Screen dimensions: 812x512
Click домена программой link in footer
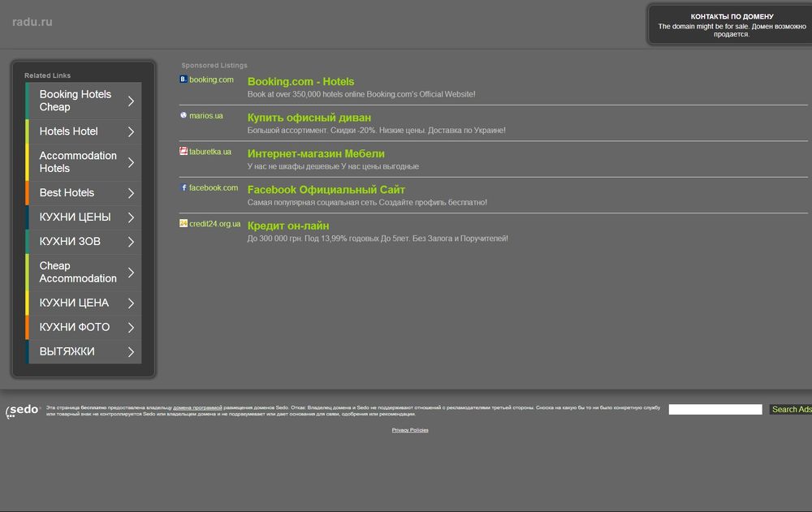[x=197, y=408]
